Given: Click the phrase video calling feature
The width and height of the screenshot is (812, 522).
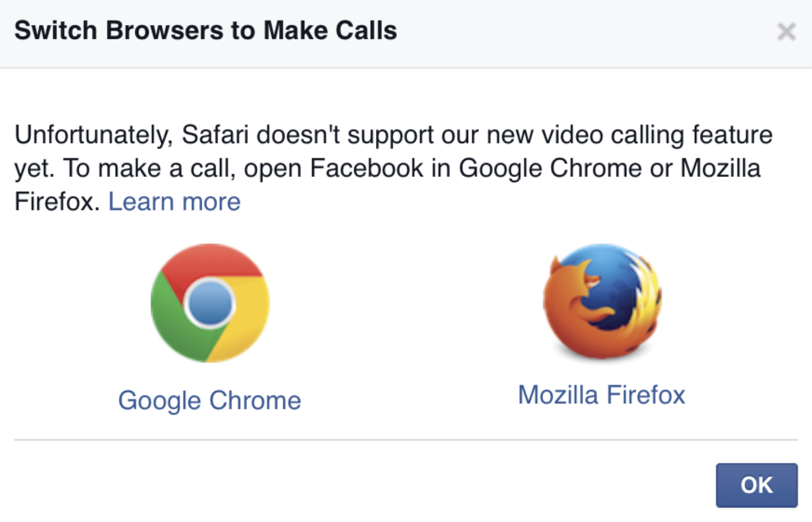Looking at the screenshot, I should tap(657, 135).
